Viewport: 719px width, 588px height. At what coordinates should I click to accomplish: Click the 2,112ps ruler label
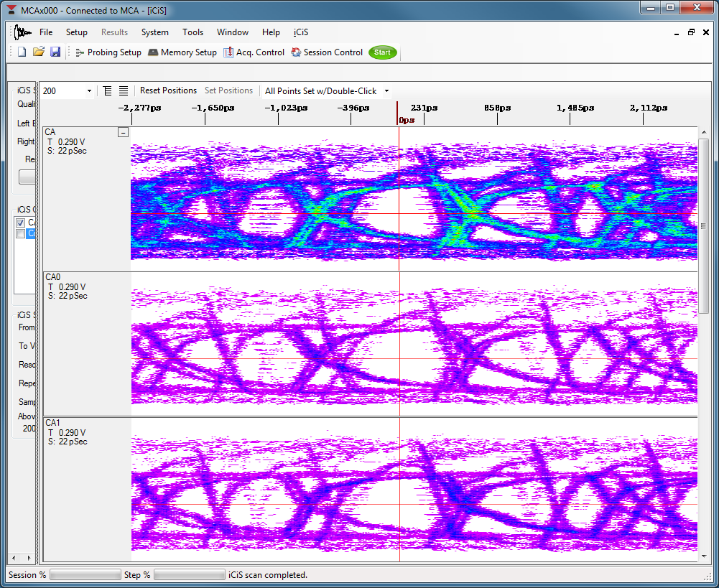coord(649,108)
